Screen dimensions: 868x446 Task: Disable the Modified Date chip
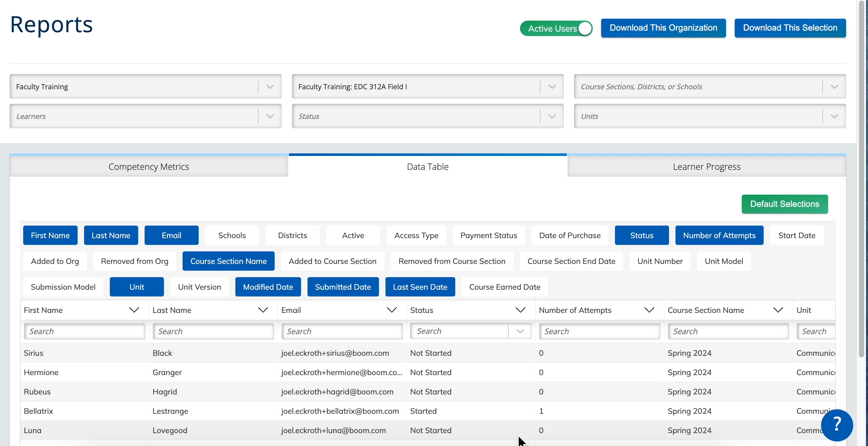pyautogui.click(x=268, y=287)
